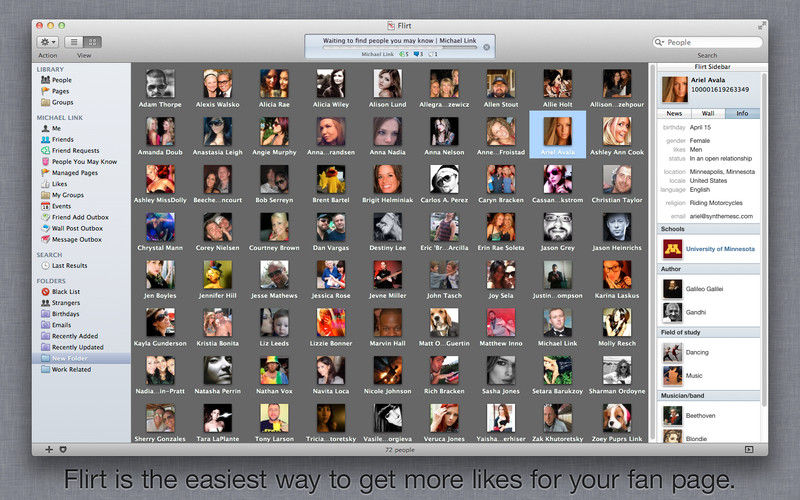Click the shield icon in bottom bar
The height and width of the screenshot is (500, 800).
[x=63, y=449]
